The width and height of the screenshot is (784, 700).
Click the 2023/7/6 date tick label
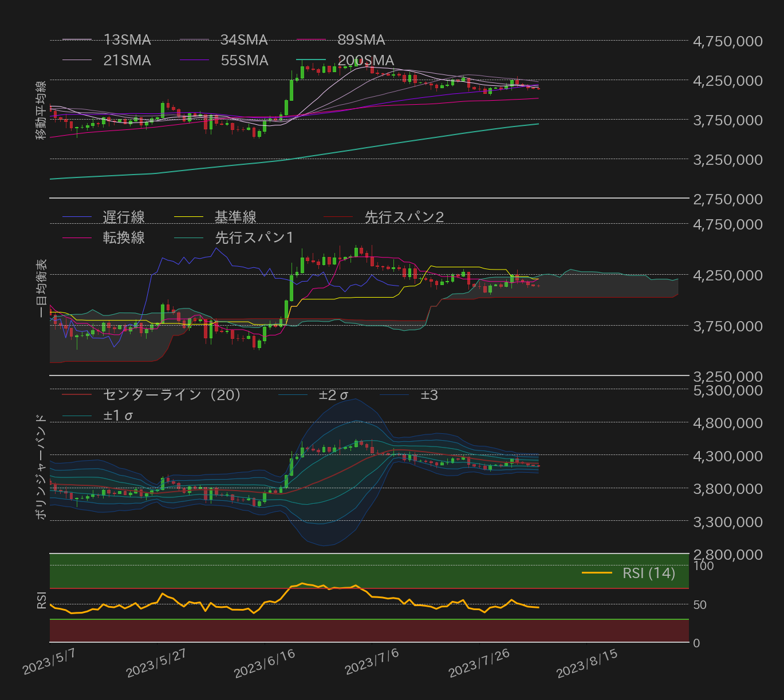[371, 662]
